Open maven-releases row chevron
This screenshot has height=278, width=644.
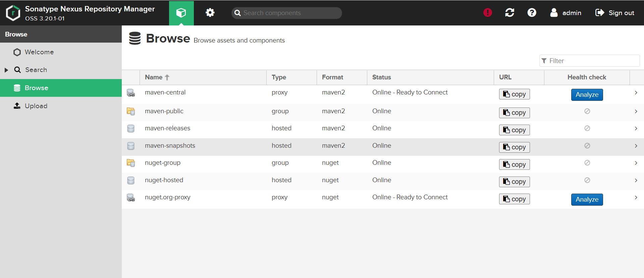point(636,129)
